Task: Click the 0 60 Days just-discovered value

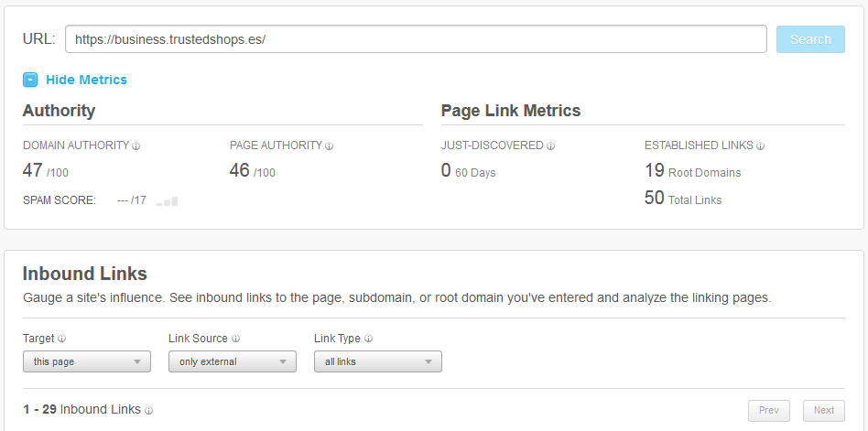Action: pos(468,171)
